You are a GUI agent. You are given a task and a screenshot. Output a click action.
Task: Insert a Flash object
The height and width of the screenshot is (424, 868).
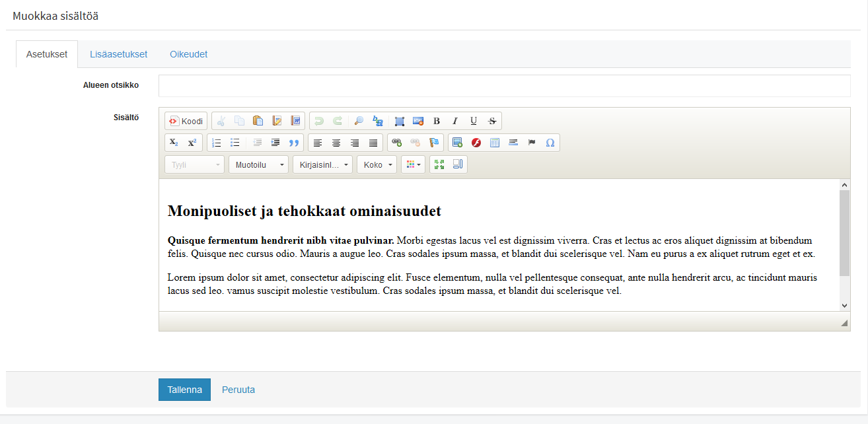pos(476,143)
